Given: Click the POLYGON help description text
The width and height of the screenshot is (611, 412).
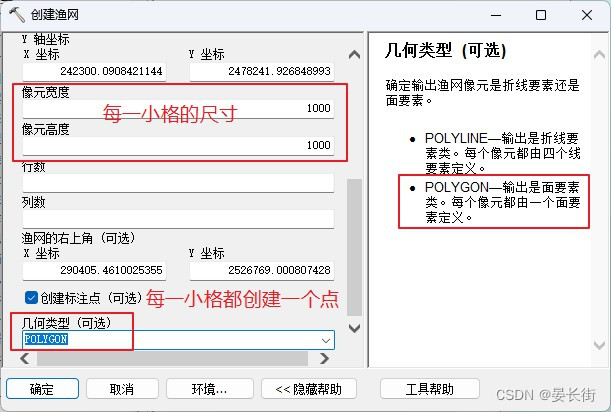Looking at the screenshot, I should [503, 202].
